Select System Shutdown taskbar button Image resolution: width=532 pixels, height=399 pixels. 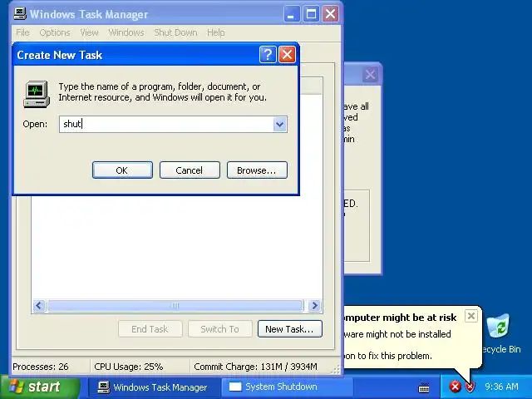pyautogui.click(x=287, y=387)
